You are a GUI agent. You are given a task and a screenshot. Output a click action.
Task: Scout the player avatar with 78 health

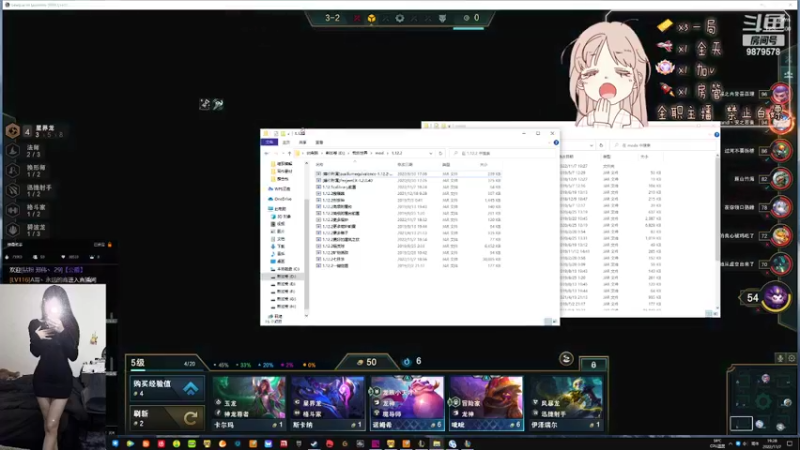click(781, 207)
